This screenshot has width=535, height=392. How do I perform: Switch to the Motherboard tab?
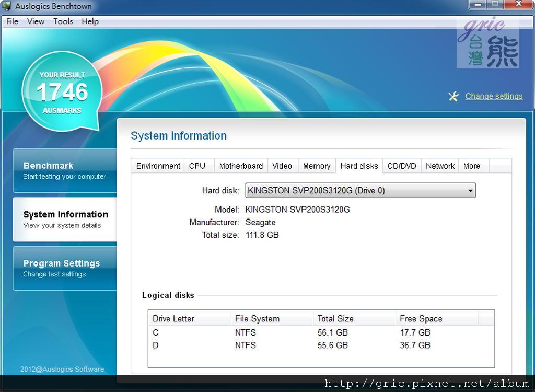[241, 166]
